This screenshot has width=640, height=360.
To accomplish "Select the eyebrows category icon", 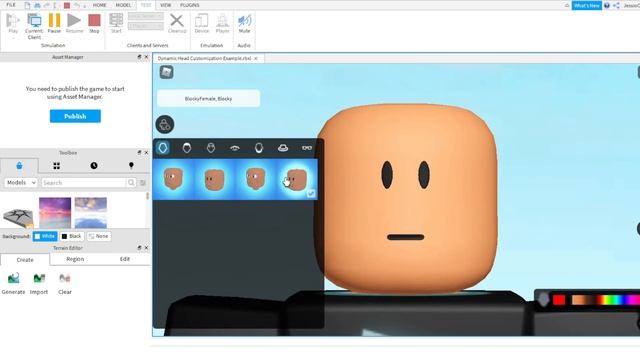I will click(x=235, y=148).
